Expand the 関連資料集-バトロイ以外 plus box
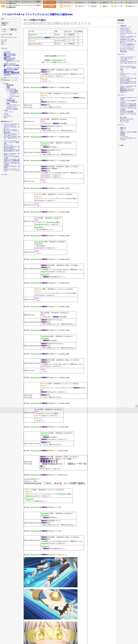Viewport: 138px width, 644px height. [2, 80]
